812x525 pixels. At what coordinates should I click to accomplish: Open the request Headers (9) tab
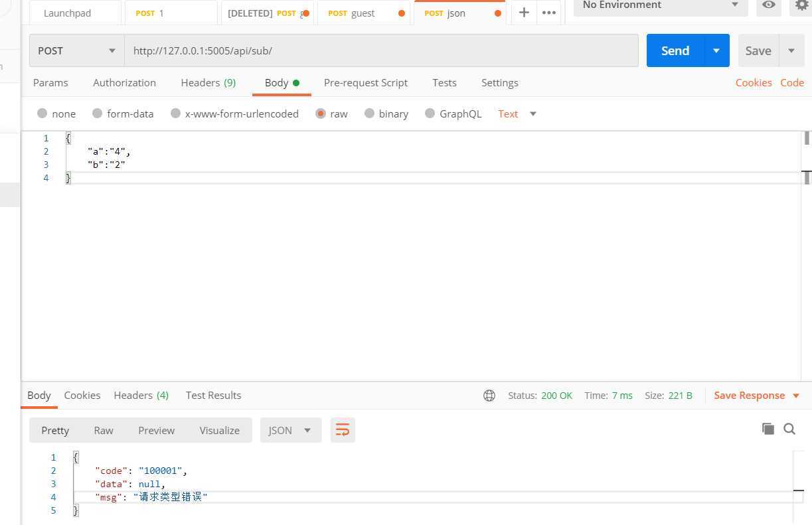[x=208, y=83]
